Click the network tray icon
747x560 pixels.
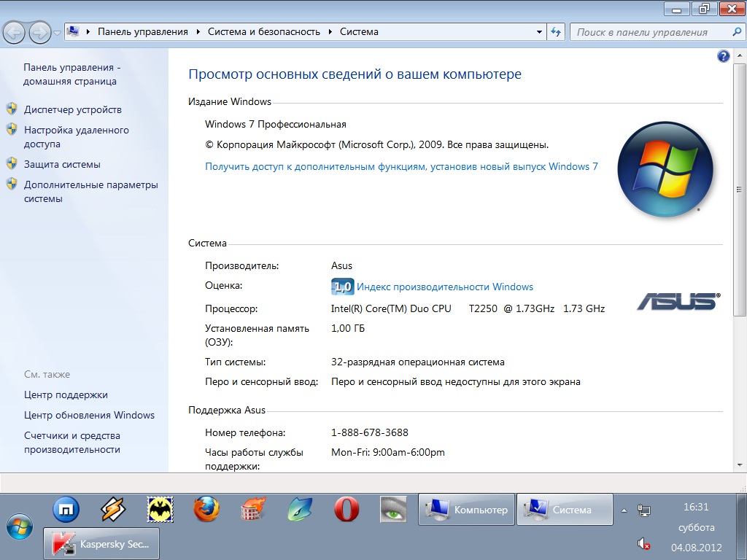point(644,510)
